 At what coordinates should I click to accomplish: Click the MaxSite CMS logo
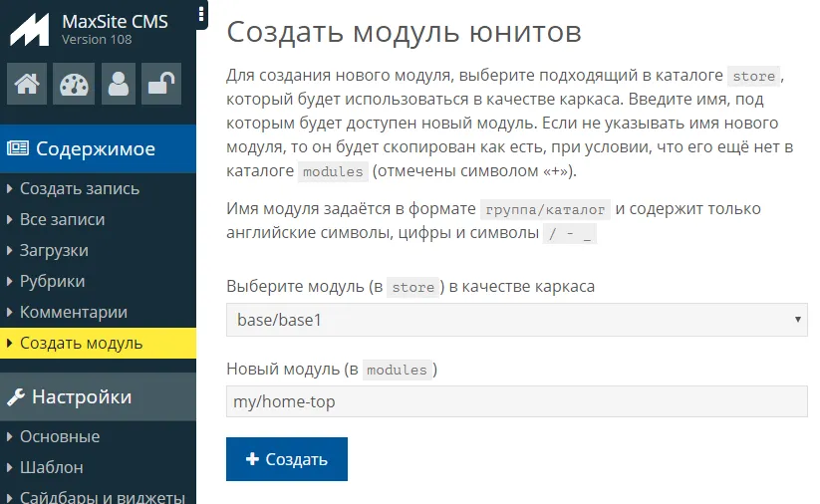(30, 29)
